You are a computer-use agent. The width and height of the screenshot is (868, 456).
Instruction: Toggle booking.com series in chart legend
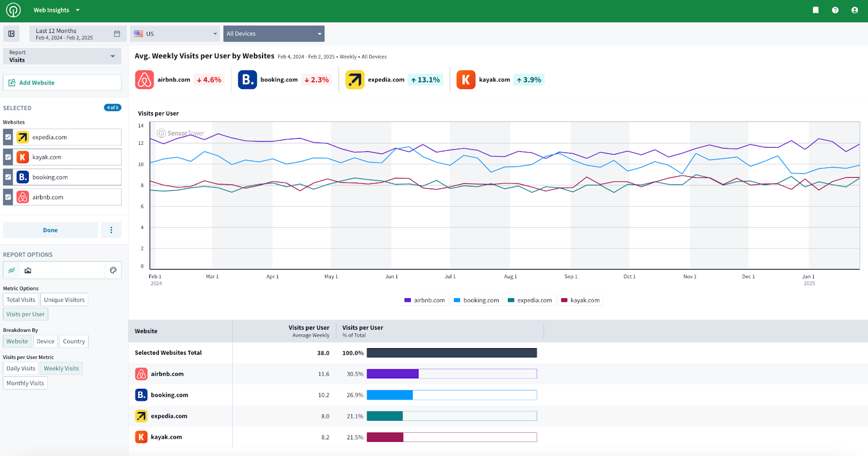point(476,300)
